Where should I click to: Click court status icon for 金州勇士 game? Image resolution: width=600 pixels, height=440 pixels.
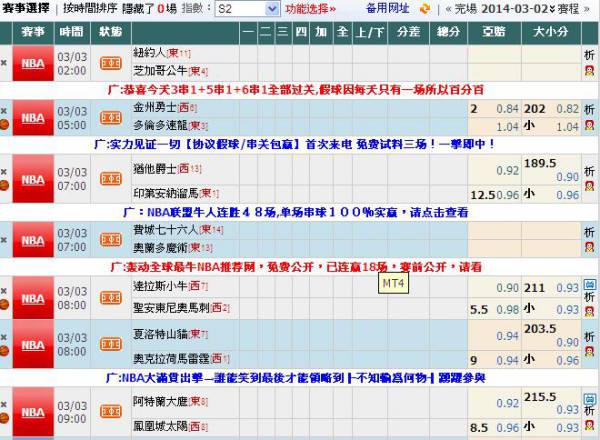111,118
